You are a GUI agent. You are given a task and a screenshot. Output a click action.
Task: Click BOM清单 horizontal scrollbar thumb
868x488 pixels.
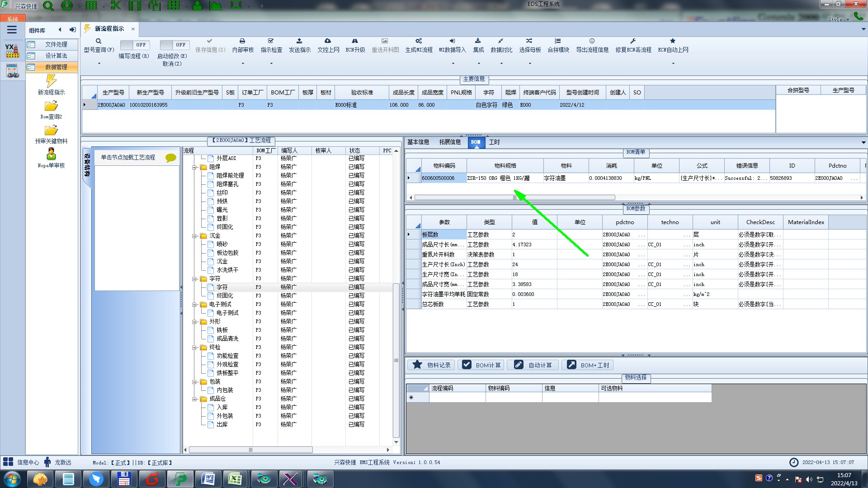pyautogui.click(x=514, y=197)
